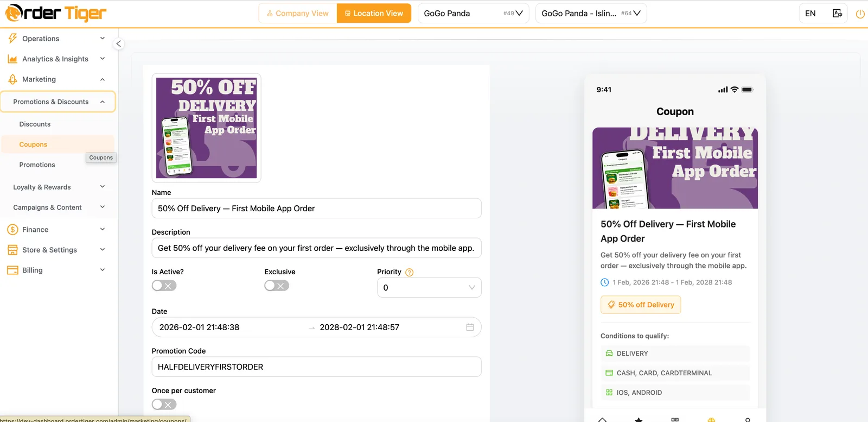Click the Finance dollar coin icon

pyautogui.click(x=12, y=230)
